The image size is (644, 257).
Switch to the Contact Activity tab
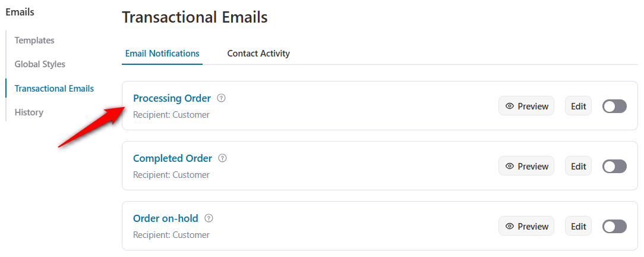pyautogui.click(x=258, y=54)
